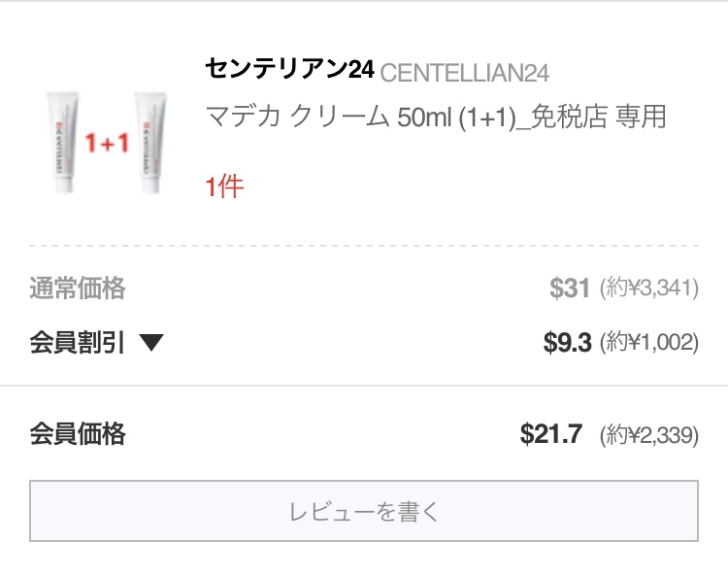Click the レビューを書く button

[x=364, y=511]
